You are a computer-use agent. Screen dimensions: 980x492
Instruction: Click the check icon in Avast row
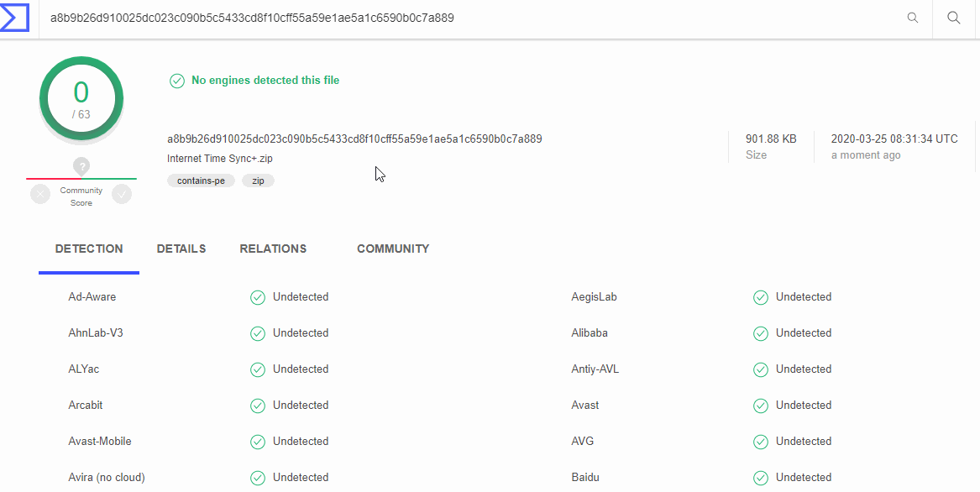[x=761, y=406]
